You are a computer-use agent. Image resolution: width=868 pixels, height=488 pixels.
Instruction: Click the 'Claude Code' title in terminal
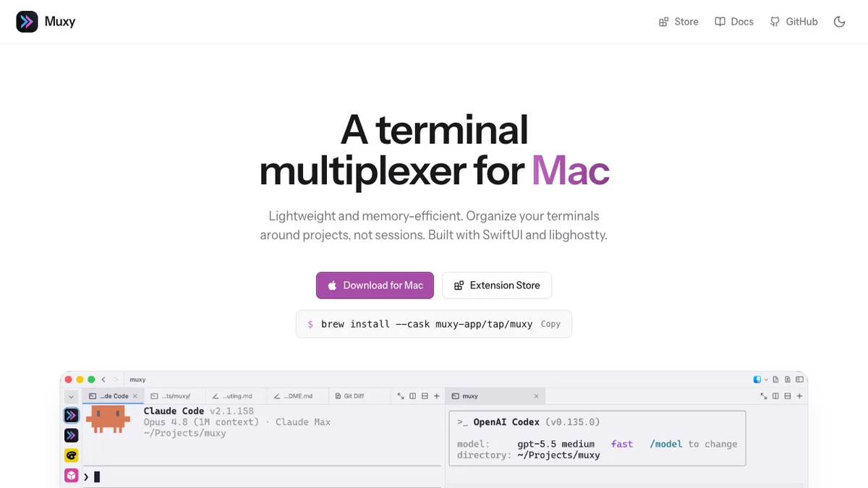click(174, 411)
